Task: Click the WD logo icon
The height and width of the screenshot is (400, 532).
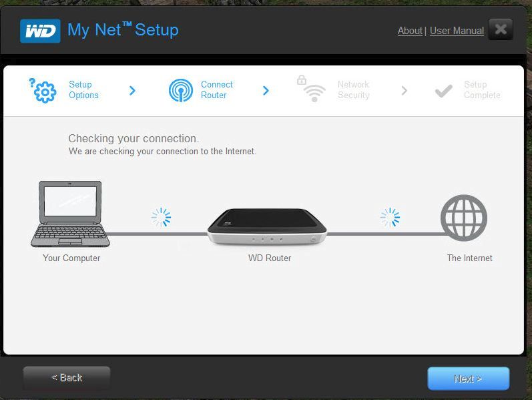Action: click(x=40, y=31)
